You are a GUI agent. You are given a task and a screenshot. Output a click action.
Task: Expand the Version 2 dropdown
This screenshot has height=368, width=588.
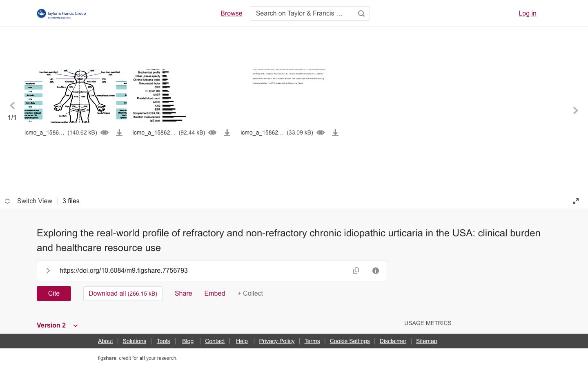58,325
